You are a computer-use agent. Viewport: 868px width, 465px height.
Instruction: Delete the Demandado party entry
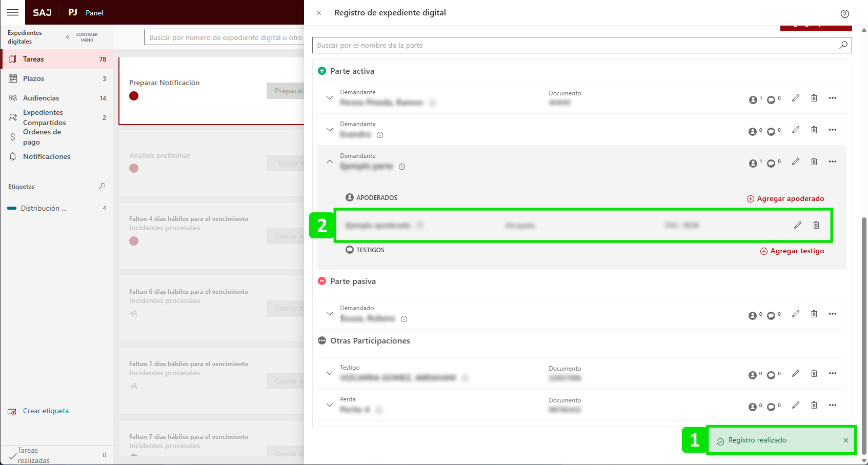click(x=814, y=314)
